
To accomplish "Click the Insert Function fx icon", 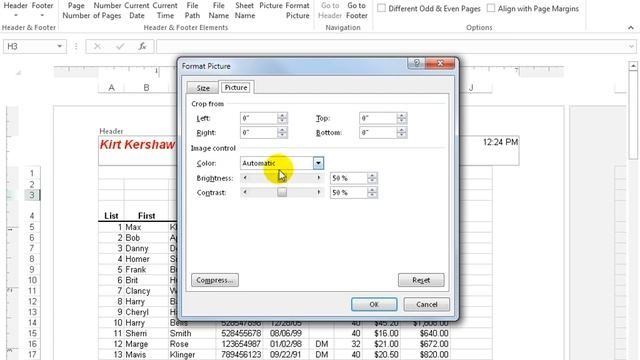I will 142,46.
